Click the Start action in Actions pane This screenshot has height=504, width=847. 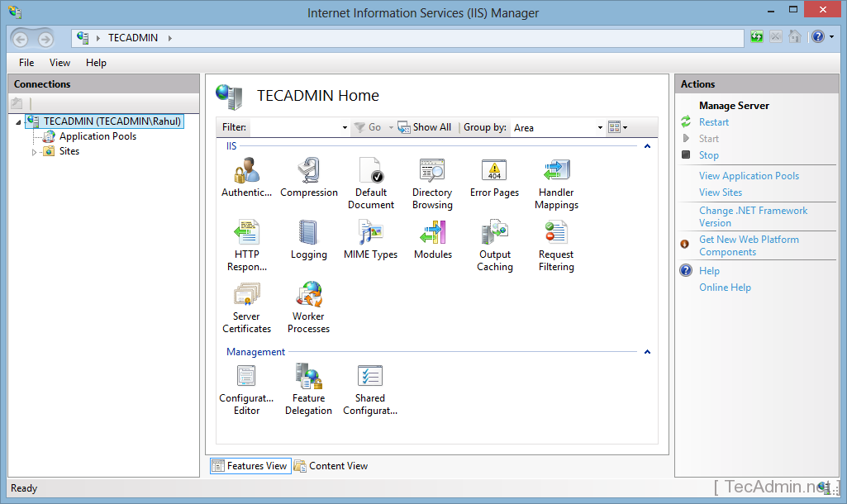(709, 139)
